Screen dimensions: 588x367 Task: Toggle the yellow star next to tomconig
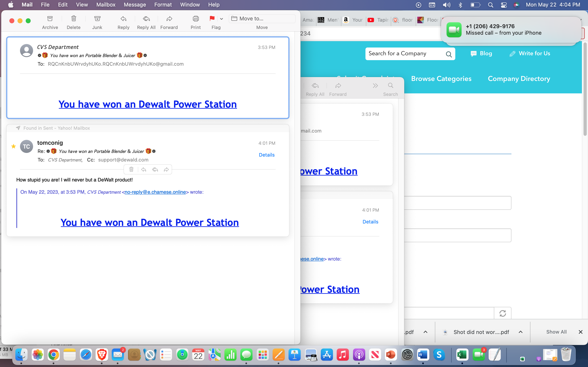[x=14, y=146]
